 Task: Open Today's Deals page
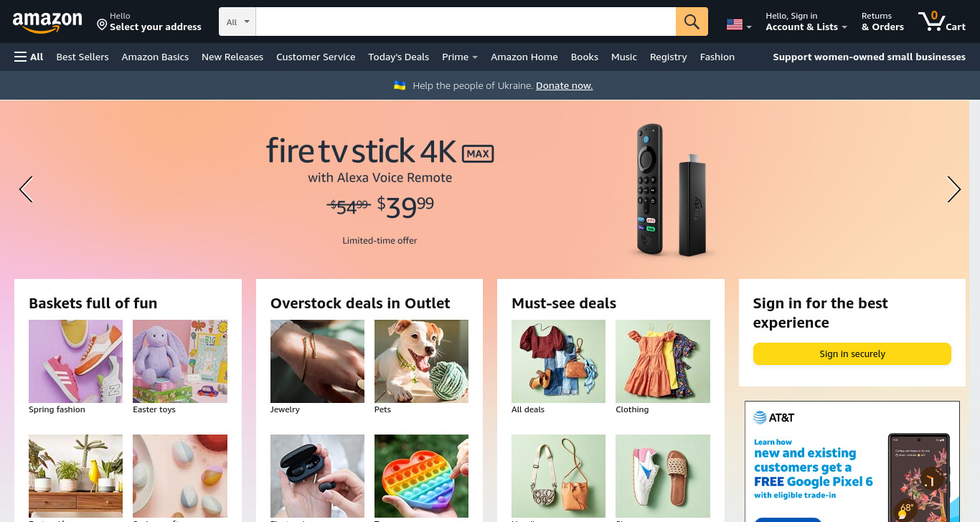(x=398, y=57)
